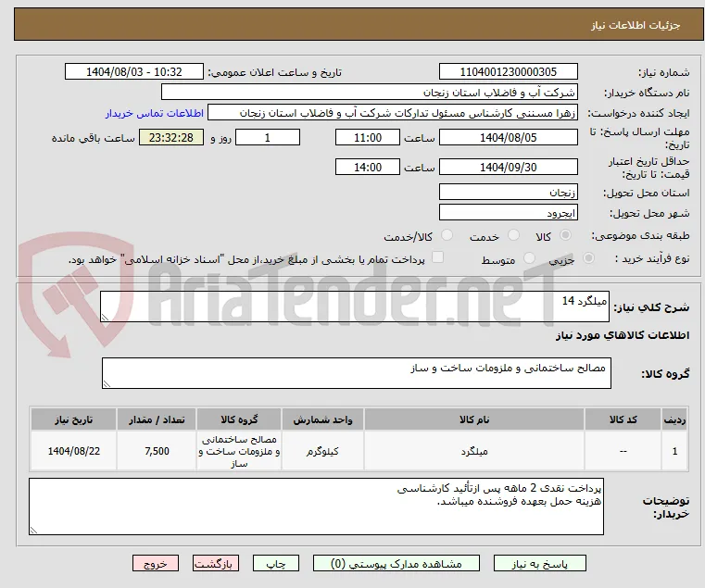The width and height of the screenshot is (705, 588).
Task: Click the طبقه بندی موضوعی label
Action: pos(640,235)
